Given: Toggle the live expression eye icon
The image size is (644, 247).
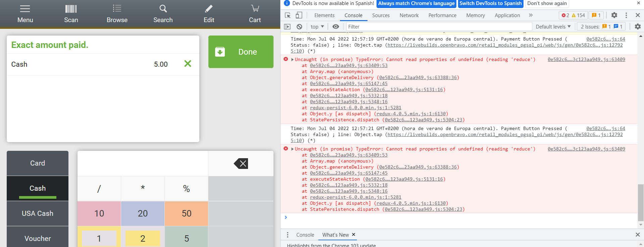Looking at the screenshot, I should click(336, 27).
